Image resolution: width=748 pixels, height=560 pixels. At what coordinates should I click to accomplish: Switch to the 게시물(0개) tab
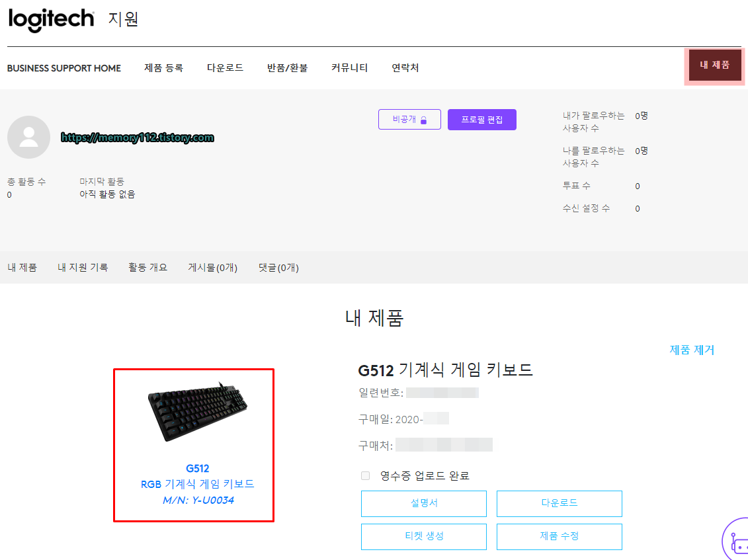coord(213,268)
